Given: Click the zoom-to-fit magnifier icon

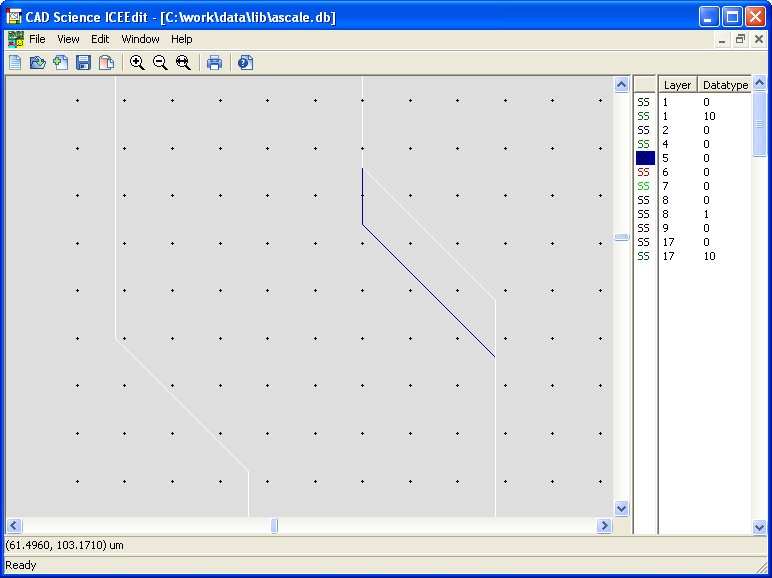Looking at the screenshot, I should (183, 63).
